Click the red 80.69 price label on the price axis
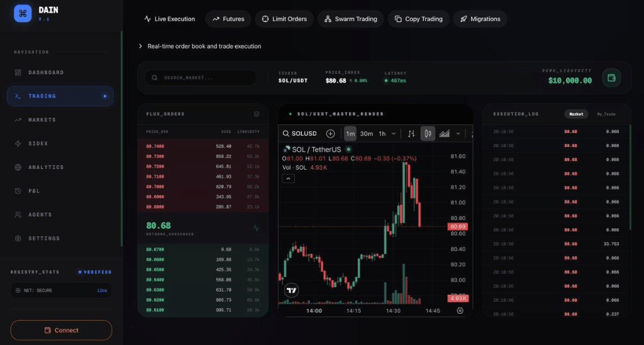Image resolution: width=644 pixels, height=345 pixels. [458, 226]
